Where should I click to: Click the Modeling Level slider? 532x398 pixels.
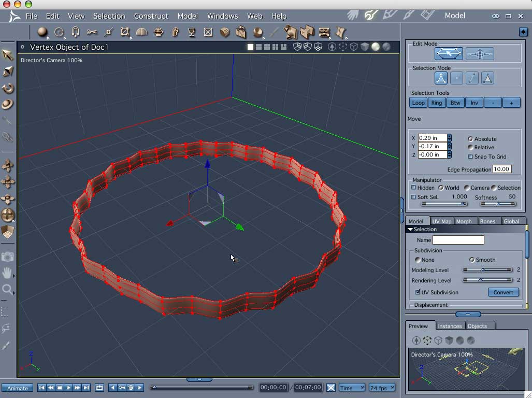point(487,270)
